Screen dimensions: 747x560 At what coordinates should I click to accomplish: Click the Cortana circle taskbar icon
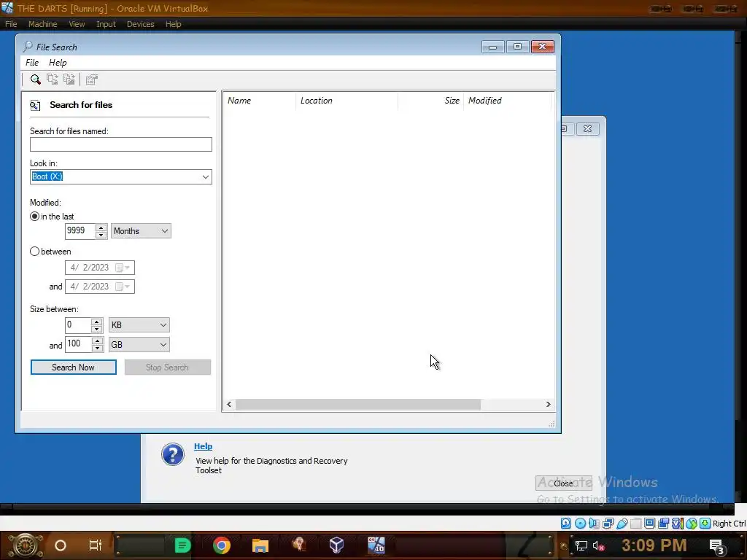61,545
